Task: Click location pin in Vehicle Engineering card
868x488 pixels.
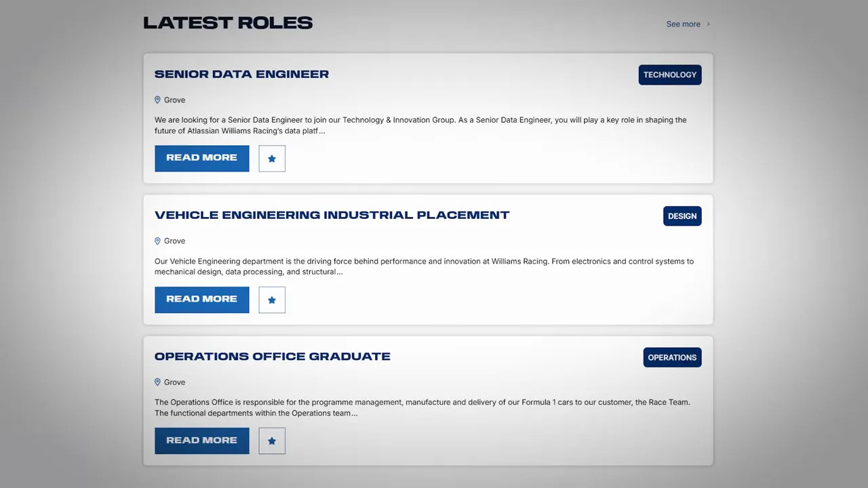Action: pyautogui.click(x=157, y=241)
